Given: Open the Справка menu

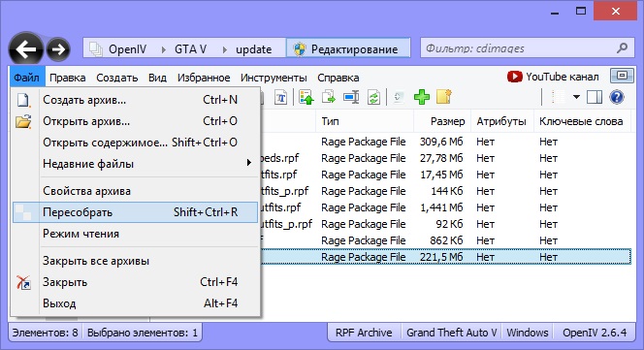Looking at the screenshot, I should point(338,78).
